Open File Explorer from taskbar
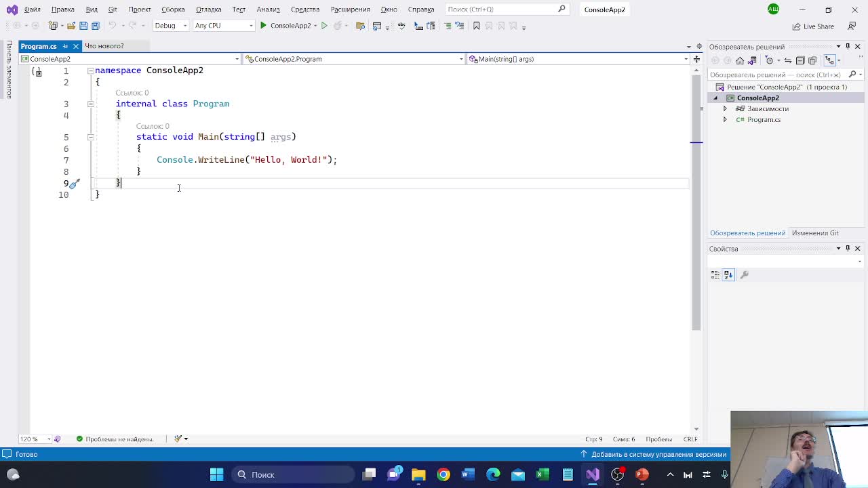 pos(418,474)
